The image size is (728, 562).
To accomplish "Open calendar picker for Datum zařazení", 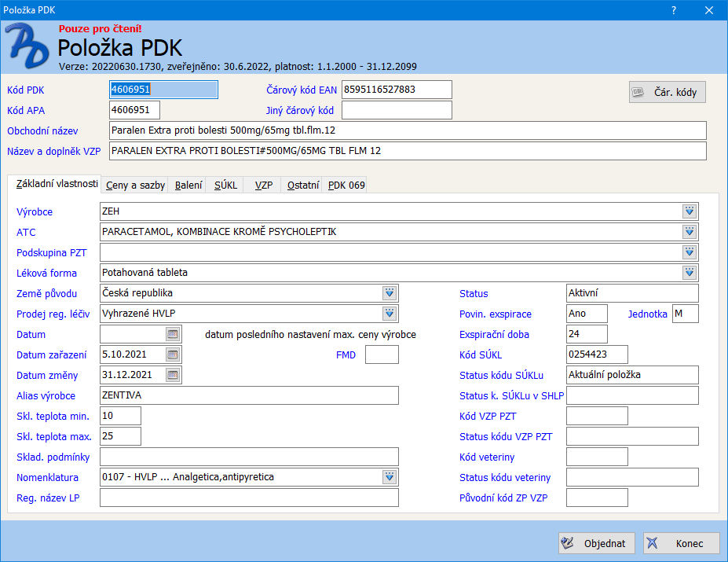I will tap(173, 354).
